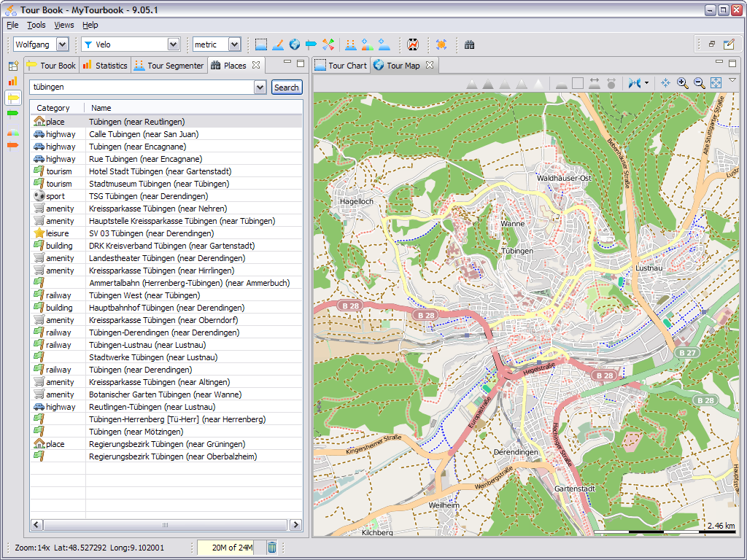Click the orange sun-shaped toolbar icon

pyautogui.click(x=441, y=44)
